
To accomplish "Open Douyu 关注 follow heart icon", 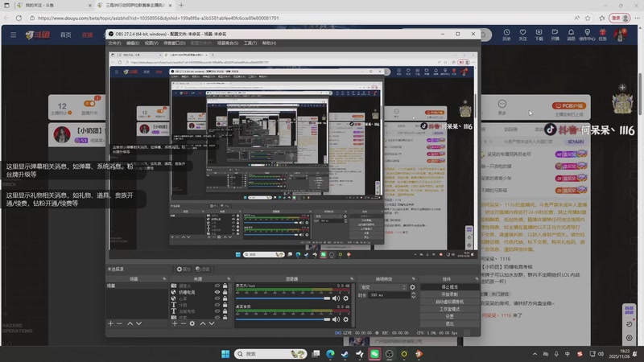I will coord(522,35).
